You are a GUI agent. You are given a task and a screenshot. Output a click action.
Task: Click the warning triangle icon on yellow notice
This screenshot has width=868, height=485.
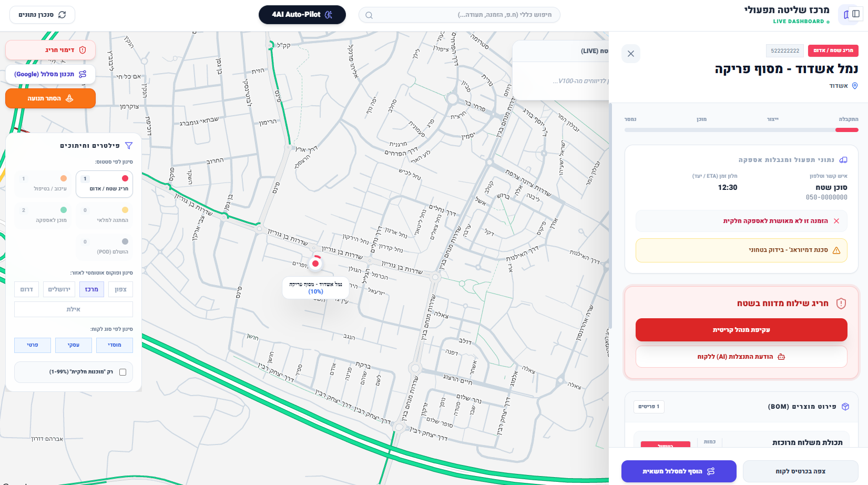point(836,250)
